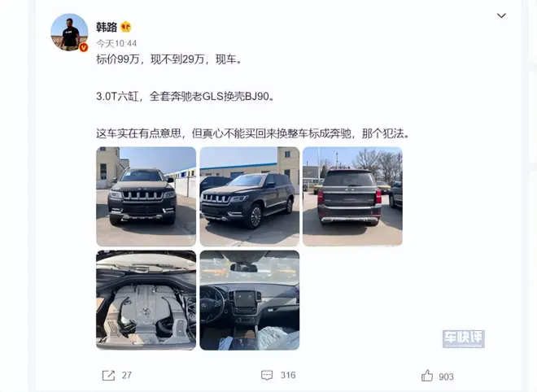This screenshot has width=537, height=392.
Task: Click the repost count 27
Action: [x=127, y=376]
